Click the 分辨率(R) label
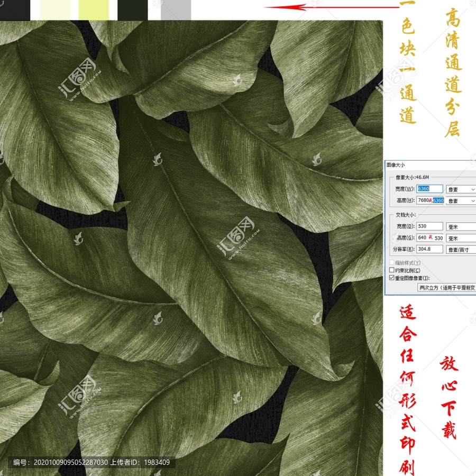The width and height of the screenshot is (476, 476). click(404, 249)
